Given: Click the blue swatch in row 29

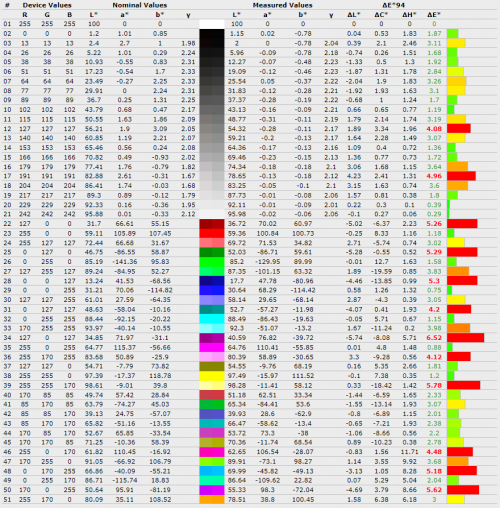Looking at the screenshot, I should pyautogui.click(x=212, y=290).
